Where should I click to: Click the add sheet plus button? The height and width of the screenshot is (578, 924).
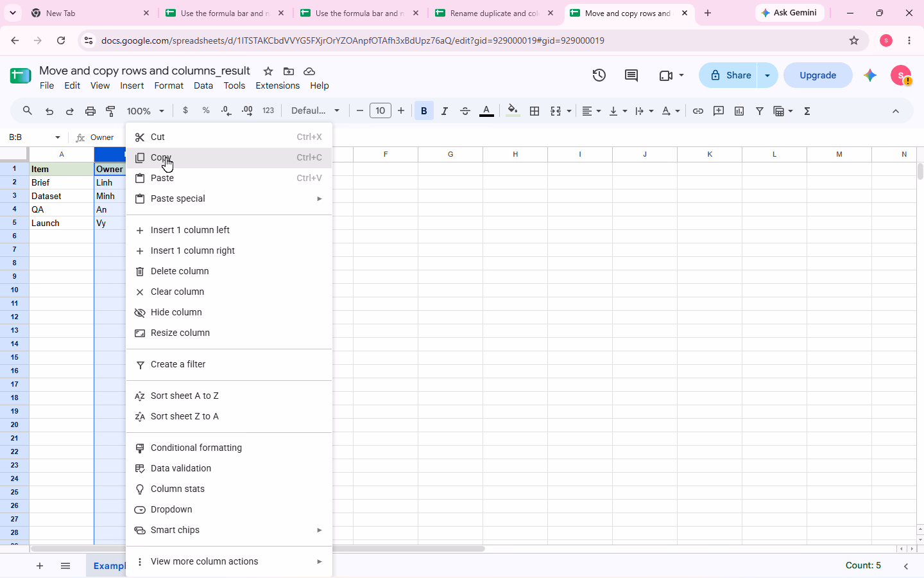40,566
